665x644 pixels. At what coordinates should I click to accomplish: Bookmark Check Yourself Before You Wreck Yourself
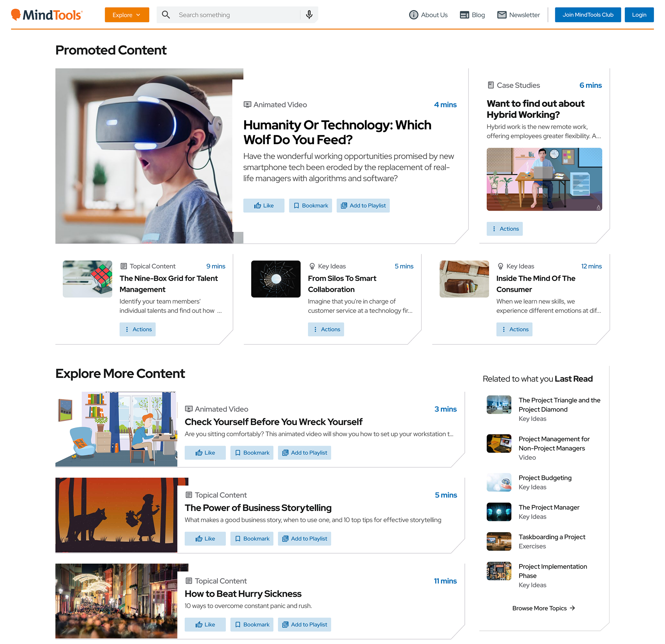[x=252, y=452]
